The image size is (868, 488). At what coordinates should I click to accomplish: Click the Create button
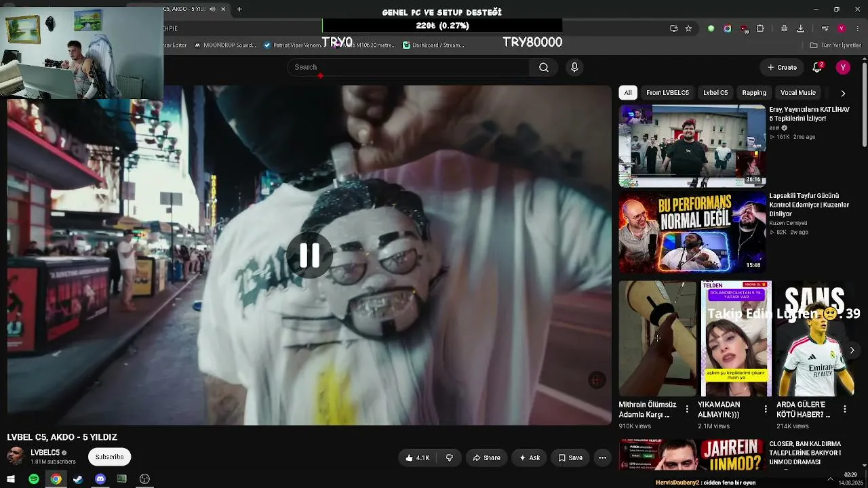(x=782, y=67)
